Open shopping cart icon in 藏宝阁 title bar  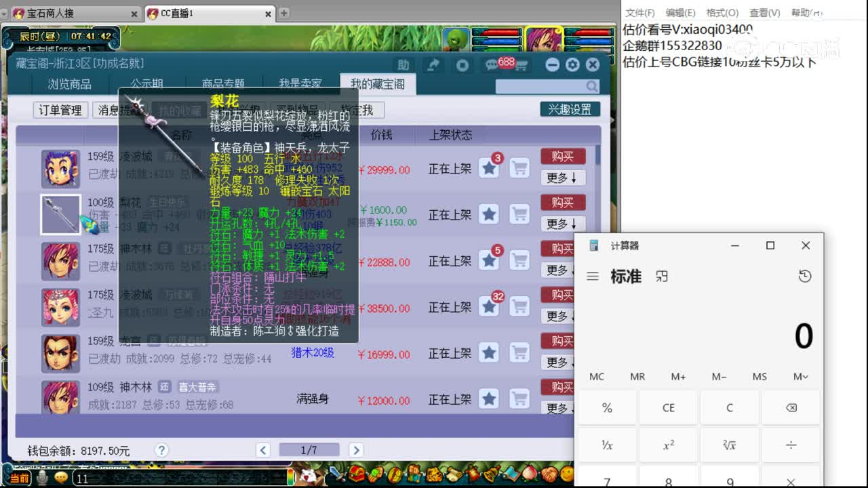pos(521,65)
